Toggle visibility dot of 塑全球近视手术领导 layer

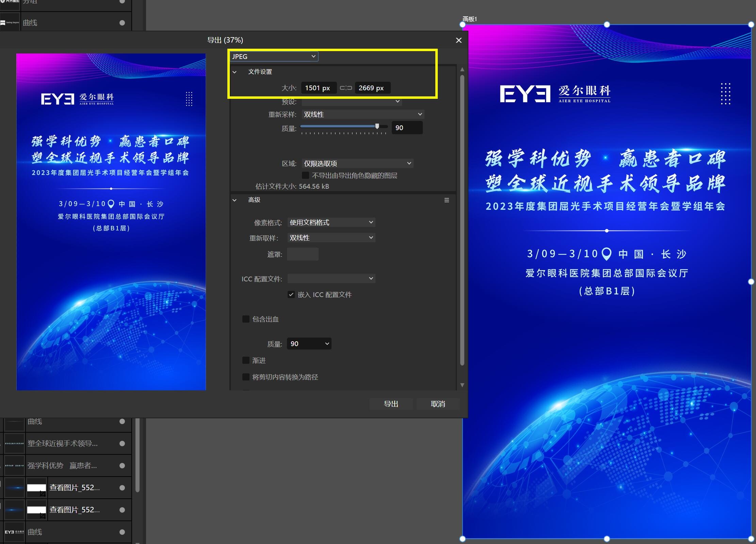pyautogui.click(x=122, y=444)
